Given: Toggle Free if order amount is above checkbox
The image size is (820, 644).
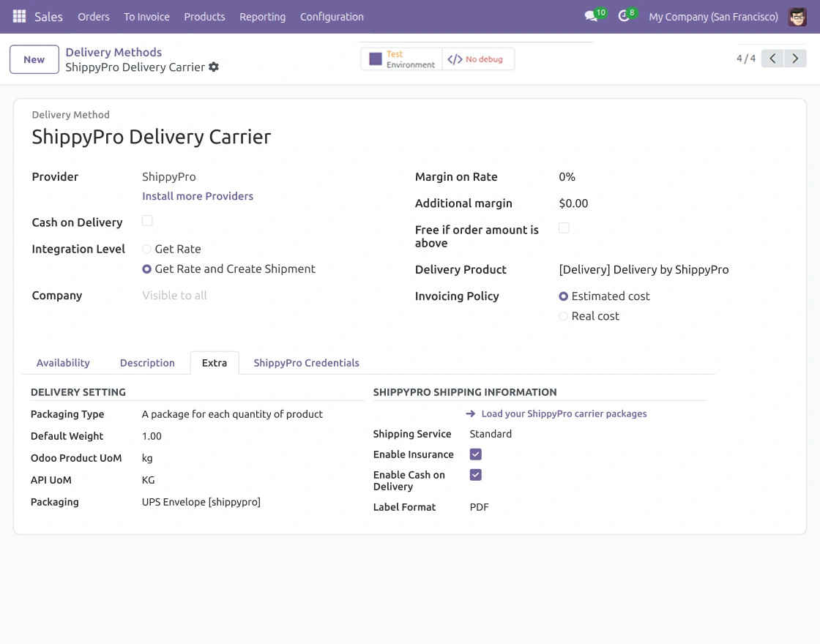Looking at the screenshot, I should tap(564, 228).
